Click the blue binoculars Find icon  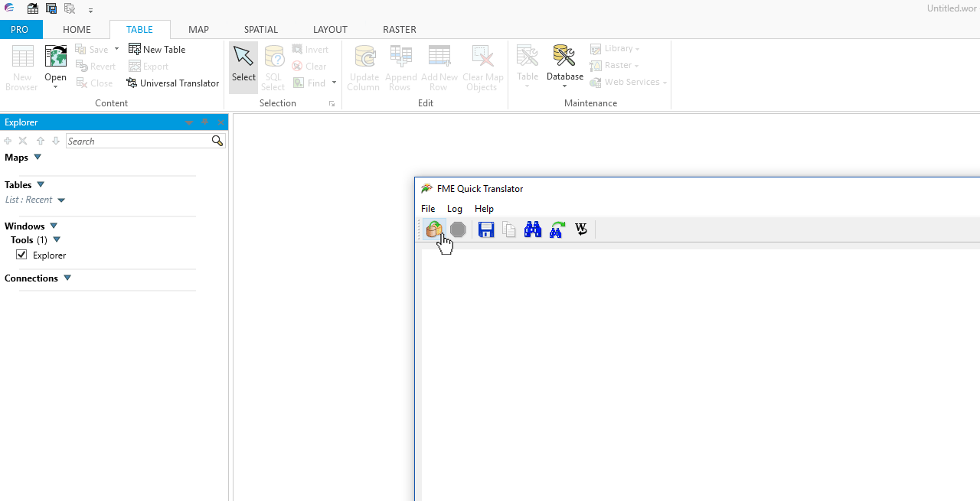(533, 229)
